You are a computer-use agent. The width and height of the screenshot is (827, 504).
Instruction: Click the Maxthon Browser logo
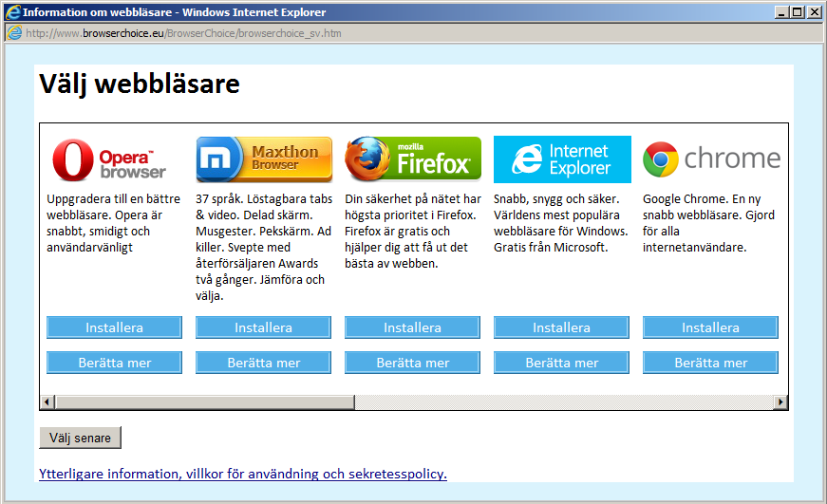[x=264, y=159]
